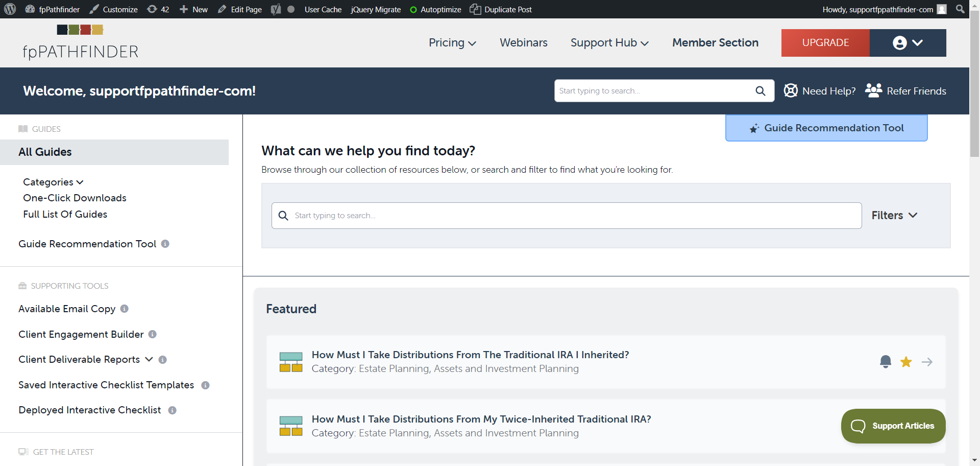Click info icon beside Available Email Copy

[x=125, y=309]
